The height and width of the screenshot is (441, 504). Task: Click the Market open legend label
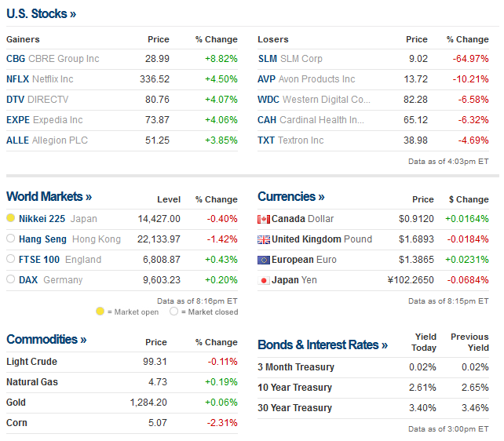pos(133,312)
